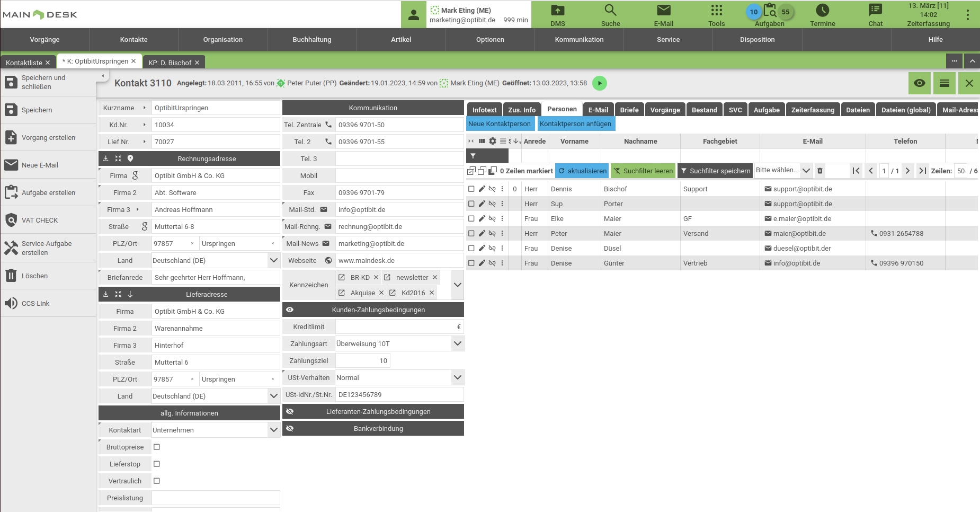Click Suchfilter speichern button
Image resolution: width=980 pixels, height=512 pixels.
point(715,171)
